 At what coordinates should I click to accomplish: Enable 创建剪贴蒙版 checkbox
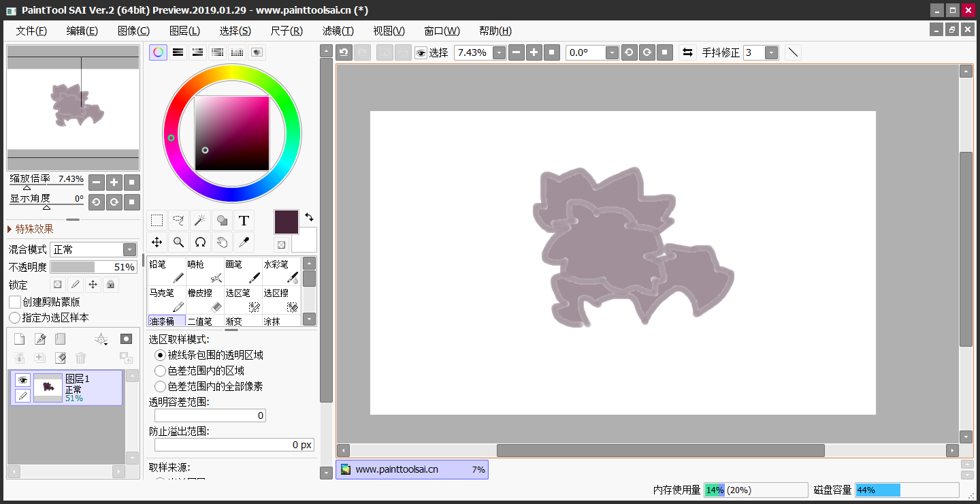[x=15, y=302]
